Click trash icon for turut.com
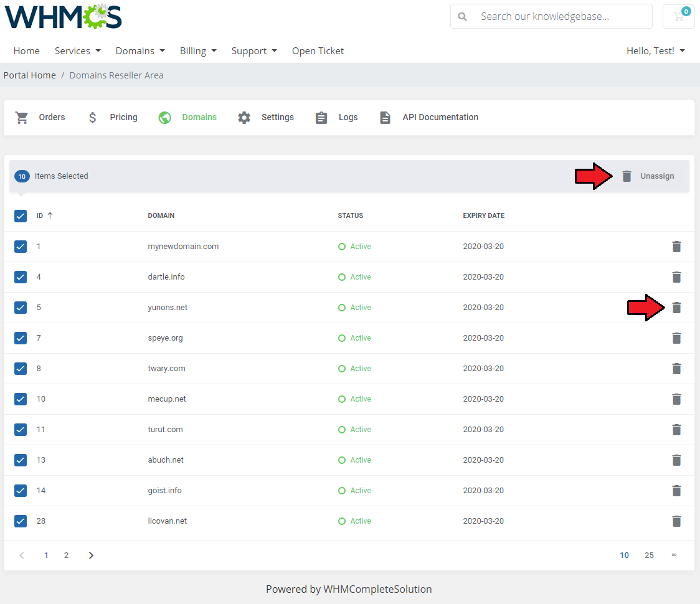700x604 pixels. tap(677, 430)
